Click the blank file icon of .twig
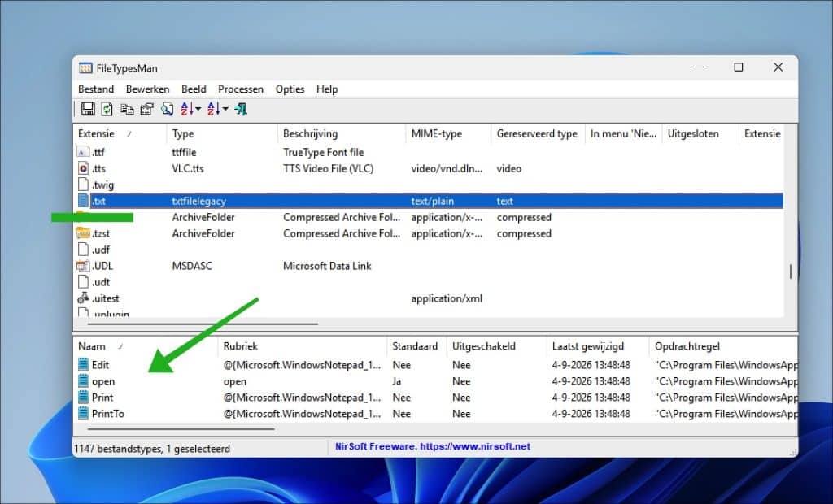Screen dimensions: 833x504 83,185
